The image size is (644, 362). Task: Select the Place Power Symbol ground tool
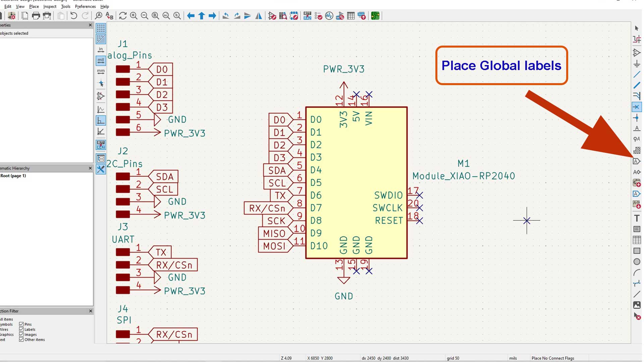click(637, 64)
